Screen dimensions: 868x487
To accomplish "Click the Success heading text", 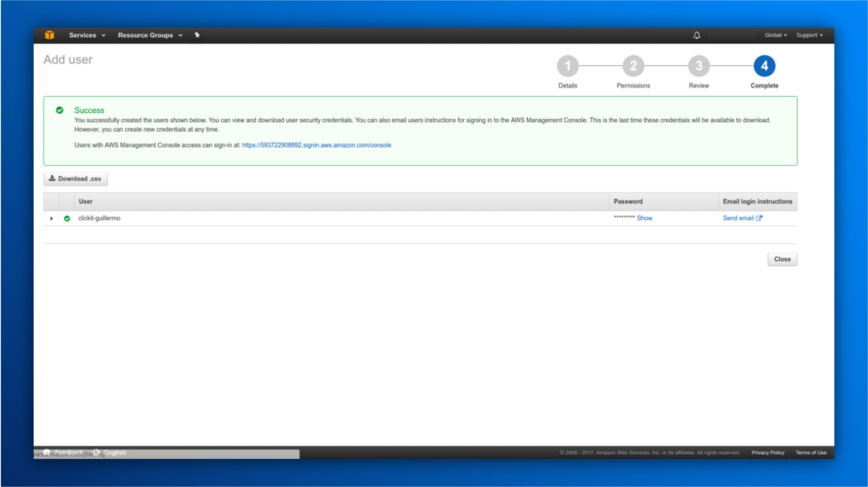I will coord(89,110).
